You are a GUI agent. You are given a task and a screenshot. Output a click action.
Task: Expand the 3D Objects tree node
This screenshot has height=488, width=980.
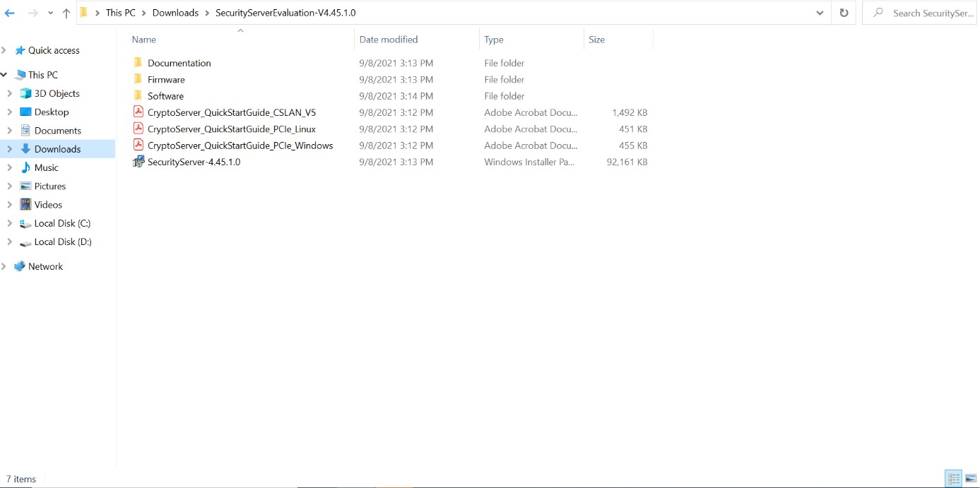(10, 93)
